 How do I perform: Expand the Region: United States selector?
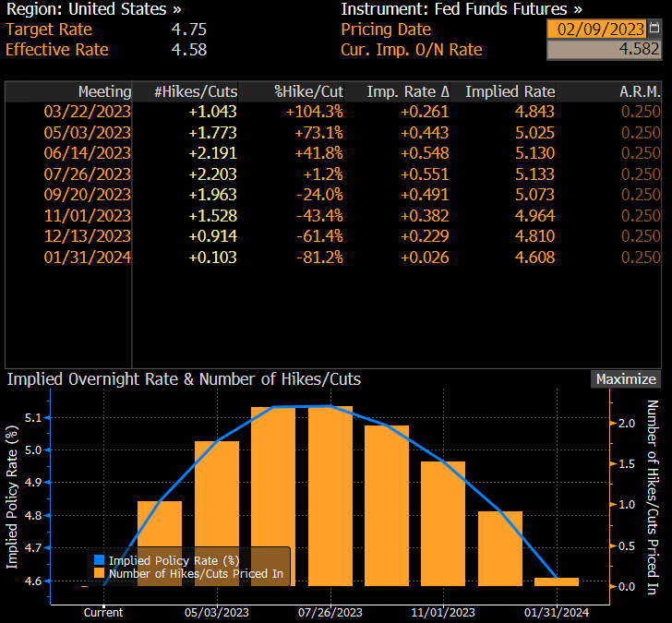pyautogui.click(x=94, y=9)
